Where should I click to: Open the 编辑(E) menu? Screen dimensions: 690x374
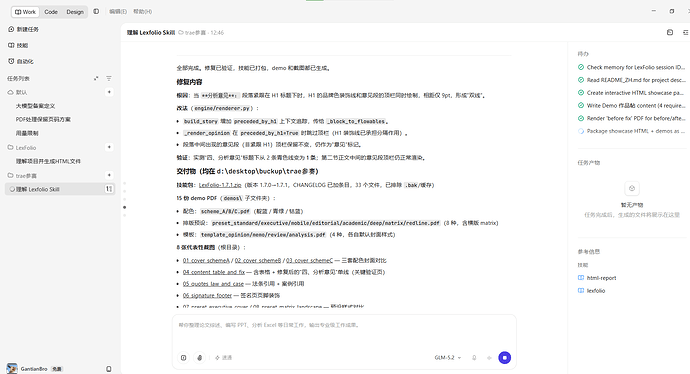click(x=117, y=12)
